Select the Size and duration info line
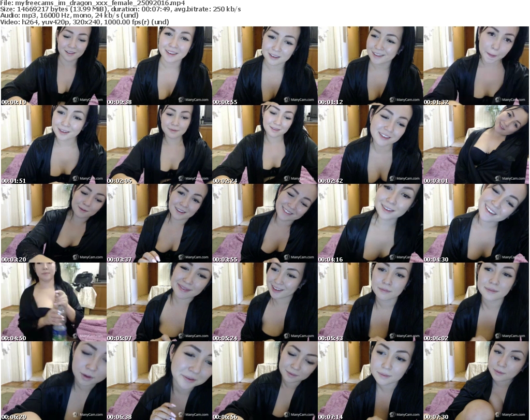The image size is (530, 420). pos(120,9)
